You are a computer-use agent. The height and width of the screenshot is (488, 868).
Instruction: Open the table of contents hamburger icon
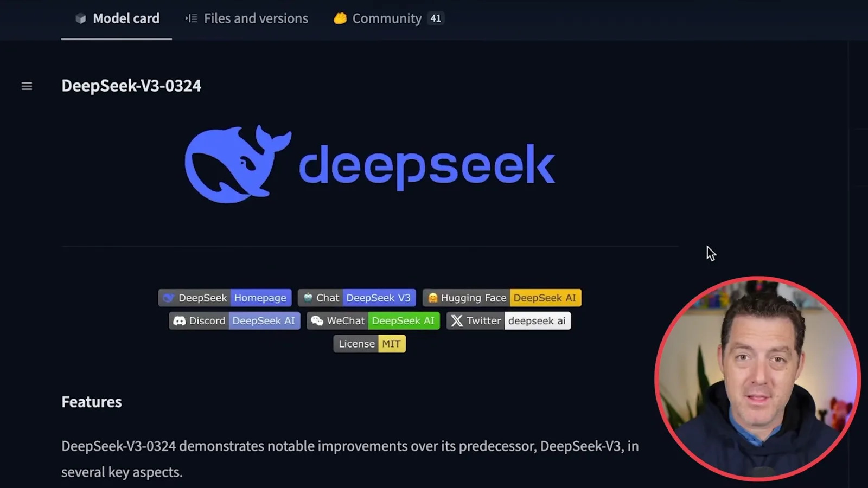27,86
